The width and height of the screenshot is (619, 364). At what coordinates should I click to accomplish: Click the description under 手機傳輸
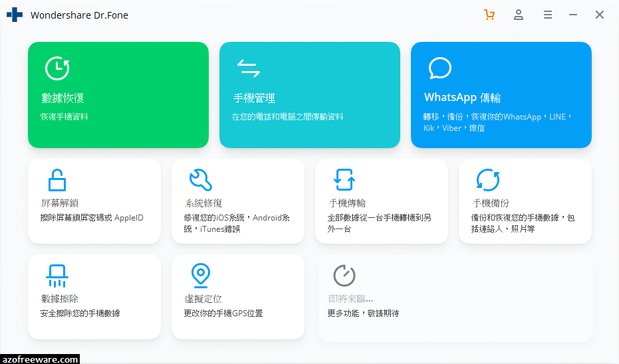380,223
